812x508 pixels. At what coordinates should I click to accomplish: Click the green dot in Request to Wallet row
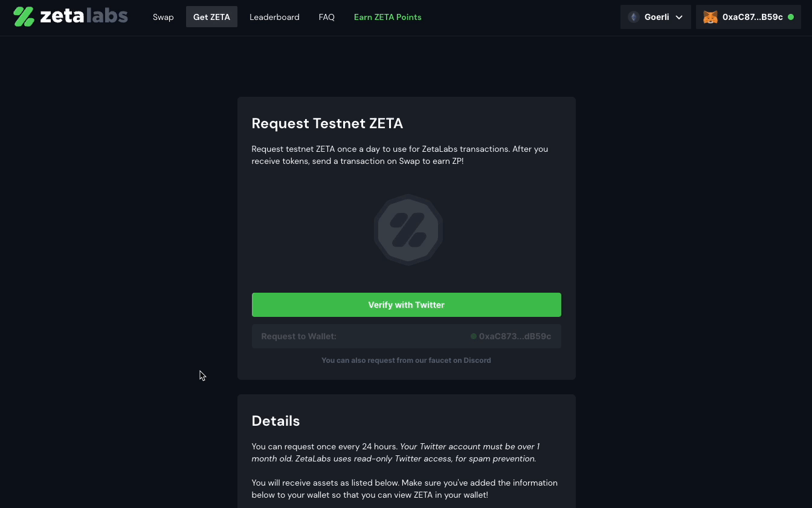coord(474,336)
